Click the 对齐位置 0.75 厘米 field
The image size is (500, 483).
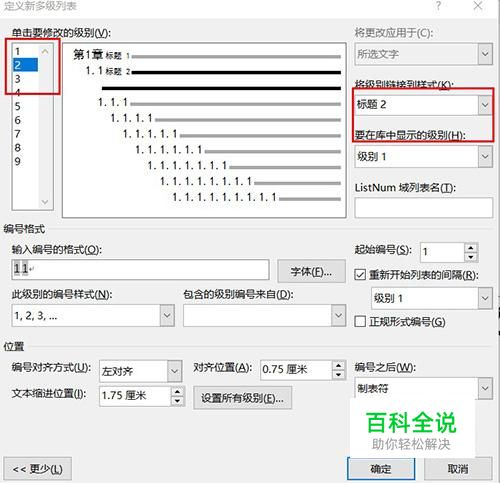(296, 370)
